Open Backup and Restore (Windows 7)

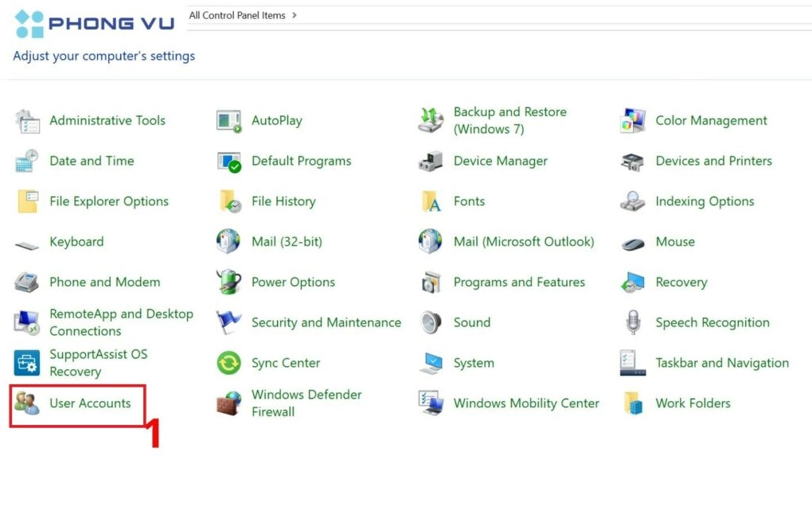[x=509, y=120]
